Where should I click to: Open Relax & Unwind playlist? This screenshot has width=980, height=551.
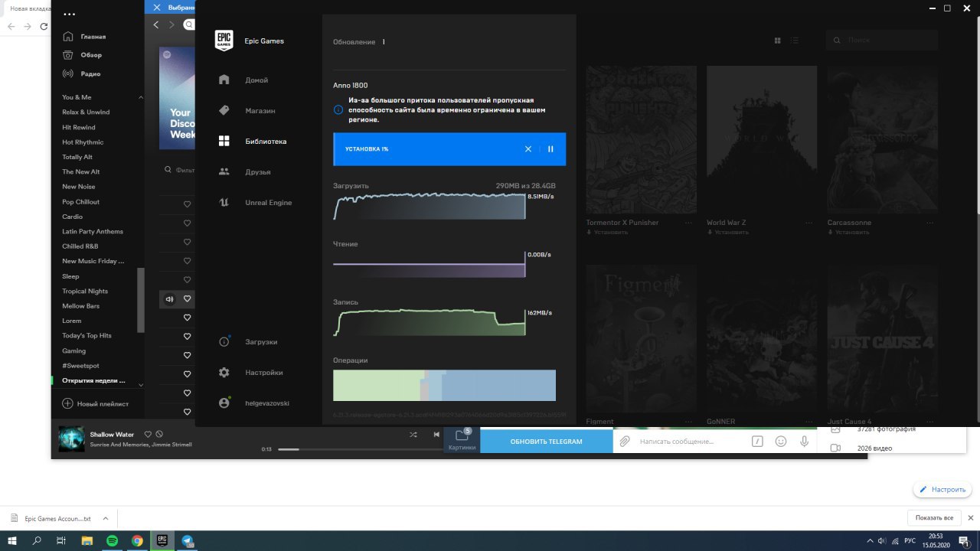tap(86, 112)
